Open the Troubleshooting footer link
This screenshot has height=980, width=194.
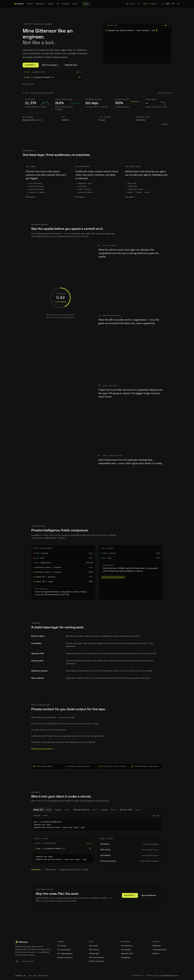(159, 950)
